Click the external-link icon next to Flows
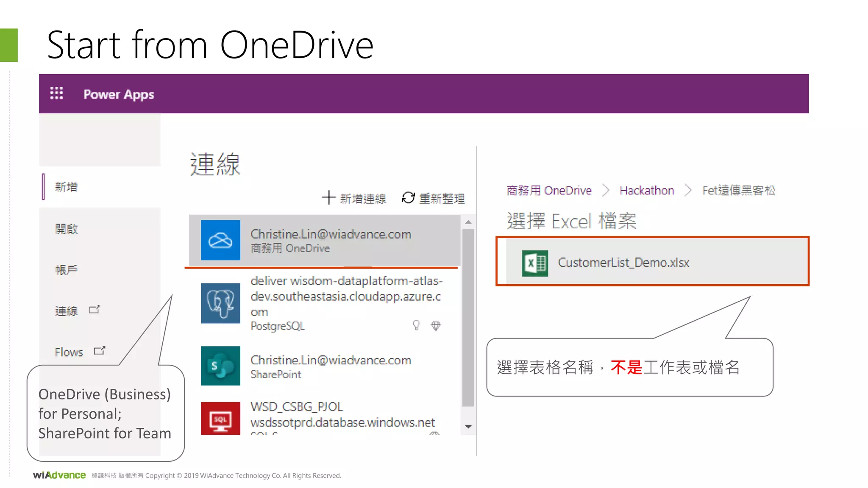Viewport: 868px width, 488px height. click(x=100, y=351)
